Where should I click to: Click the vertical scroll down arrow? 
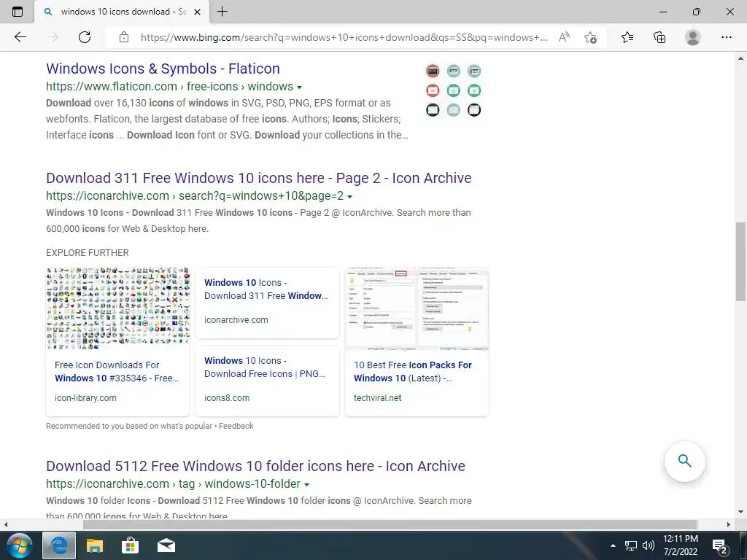coord(740,512)
